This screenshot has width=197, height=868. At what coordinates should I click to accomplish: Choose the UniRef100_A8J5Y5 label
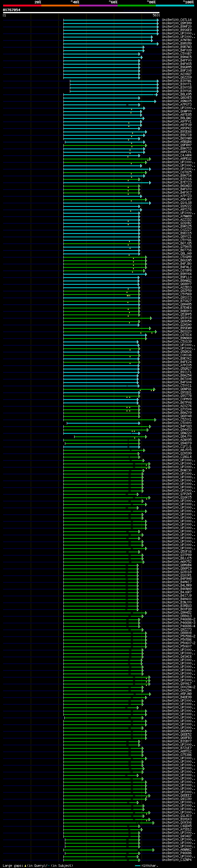pyautogui.click(x=177, y=450)
